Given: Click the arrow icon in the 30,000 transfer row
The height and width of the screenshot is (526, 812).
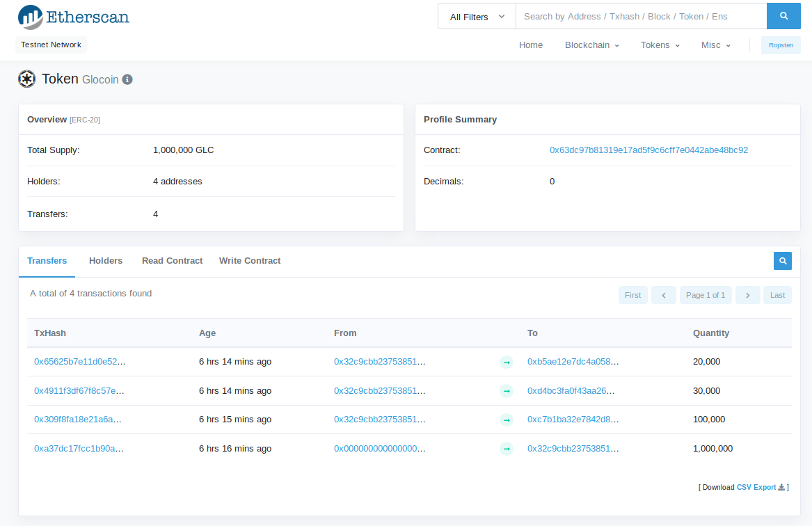Looking at the screenshot, I should (507, 391).
